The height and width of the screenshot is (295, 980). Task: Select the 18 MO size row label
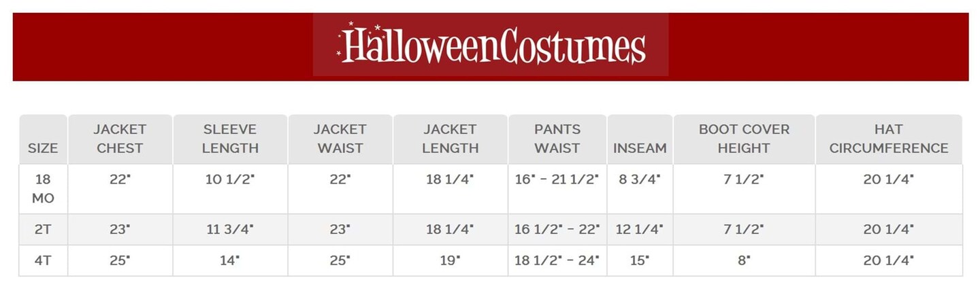pyautogui.click(x=43, y=188)
